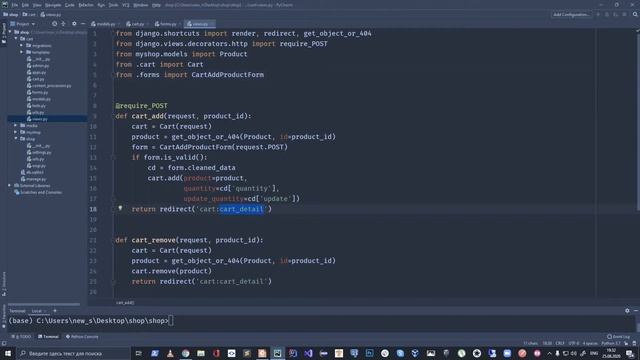Collapse the root shop project folder

coord(11,32)
